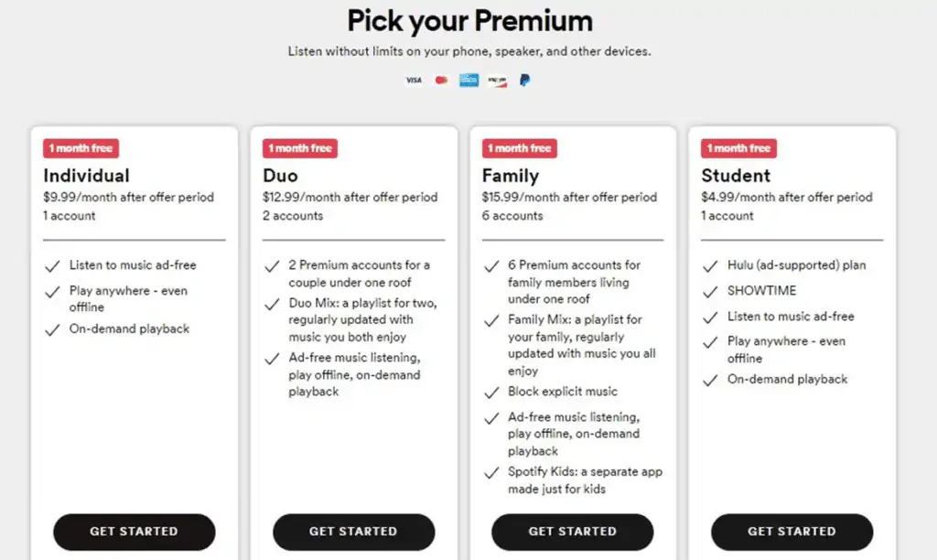This screenshot has height=560, width=937.
Task: Click the Discover card payment icon
Action: pyautogui.click(x=497, y=80)
